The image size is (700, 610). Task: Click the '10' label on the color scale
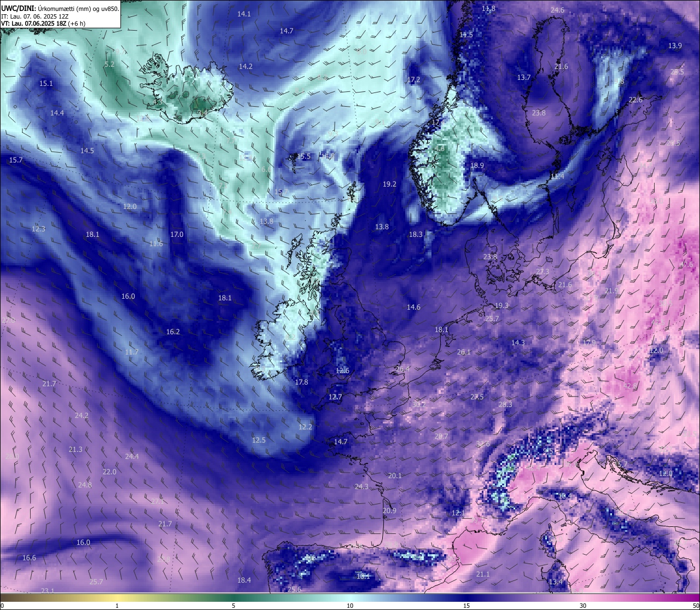pos(350,606)
